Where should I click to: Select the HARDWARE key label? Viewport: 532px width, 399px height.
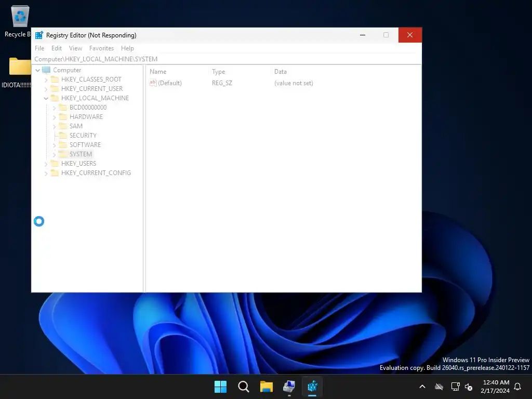tap(86, 117)
